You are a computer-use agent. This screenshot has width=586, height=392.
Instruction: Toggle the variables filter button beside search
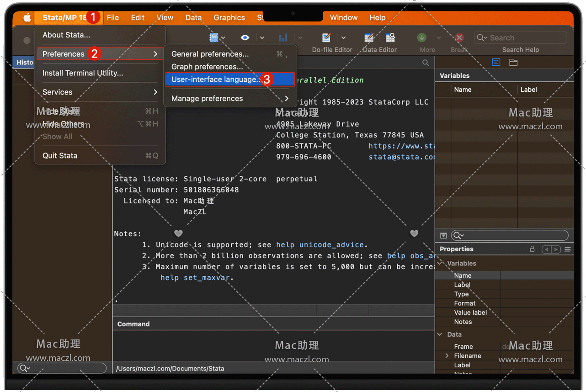coord(443,235)
